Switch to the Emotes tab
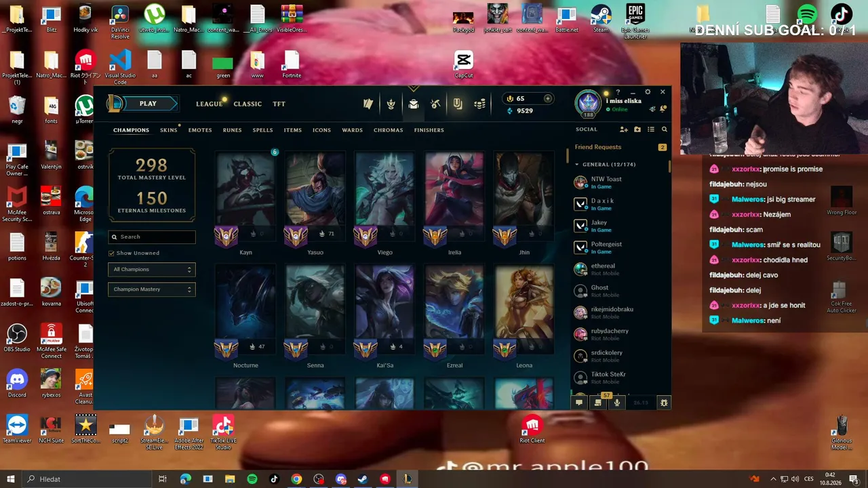Image resolution: width=868 pixels, height=488 pixels. tap(200, 130)
